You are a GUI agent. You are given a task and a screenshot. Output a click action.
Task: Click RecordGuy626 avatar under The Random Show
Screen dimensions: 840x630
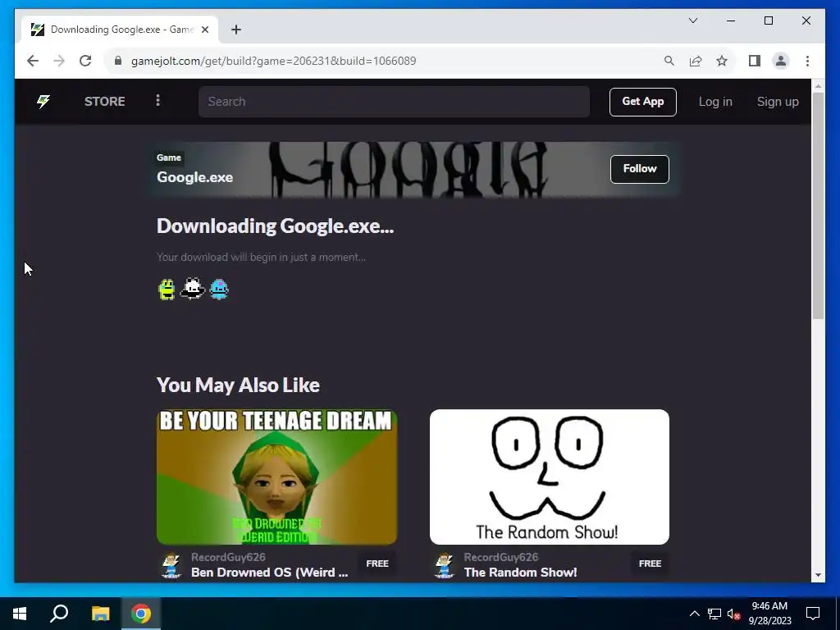click(x=444, y=564)
